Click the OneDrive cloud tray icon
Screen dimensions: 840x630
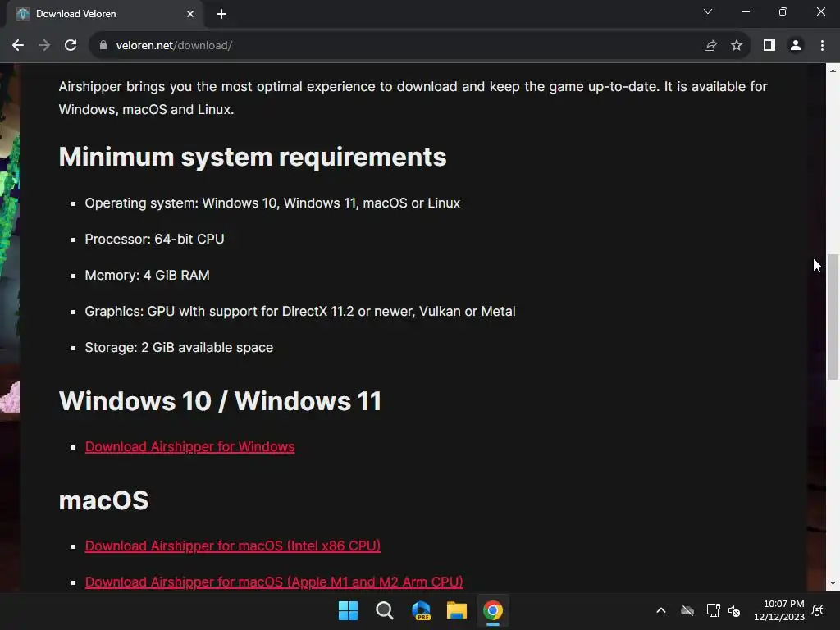[687, 610]
